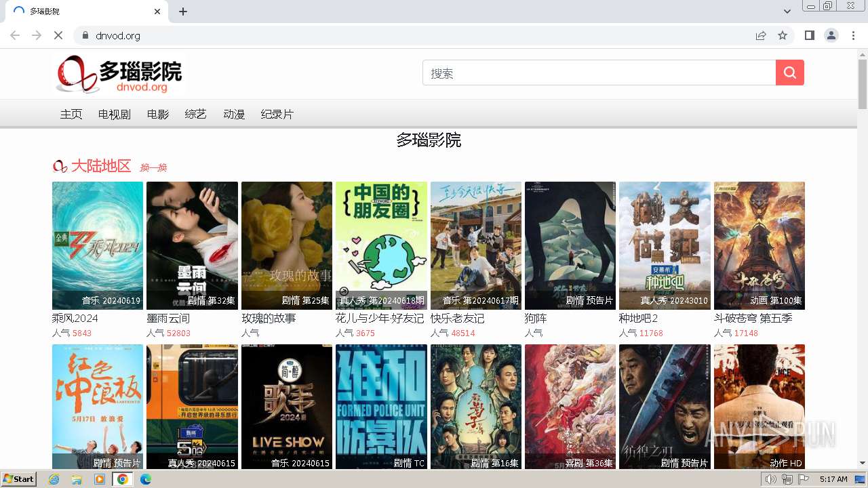Click the 多瑙影院 dnvod.org logo
868x488 pixels.
tap(119, 74)
